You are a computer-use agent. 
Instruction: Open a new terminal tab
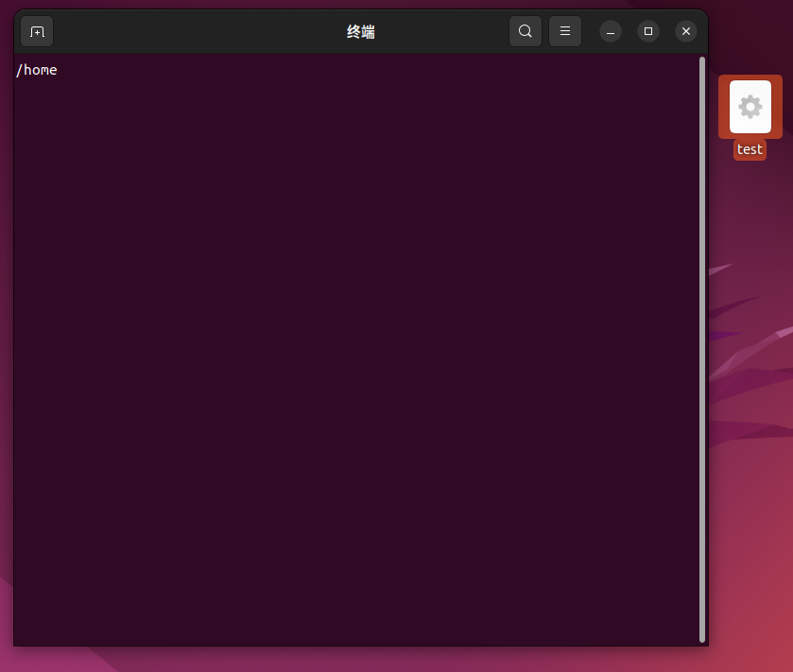pyautogui.click(x=37, y=32)
